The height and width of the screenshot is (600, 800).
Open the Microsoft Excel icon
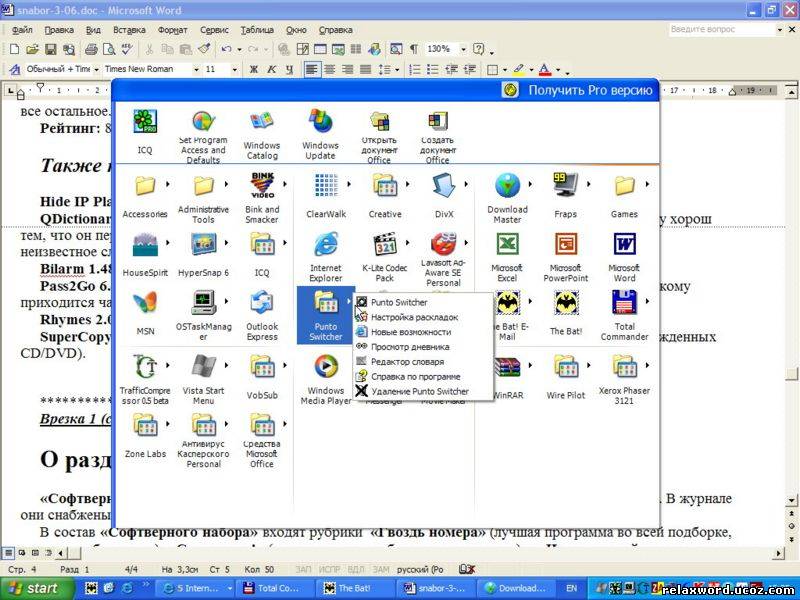pos(507,245)
